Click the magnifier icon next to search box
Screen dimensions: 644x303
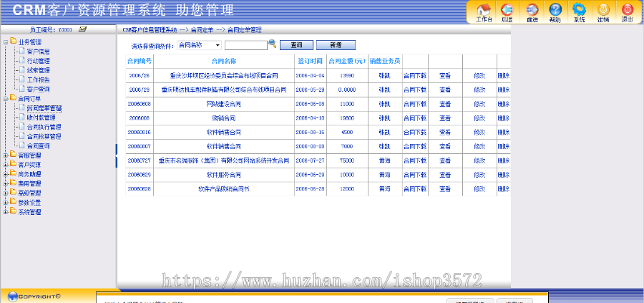pyautogui.click(x=273, y=44)
